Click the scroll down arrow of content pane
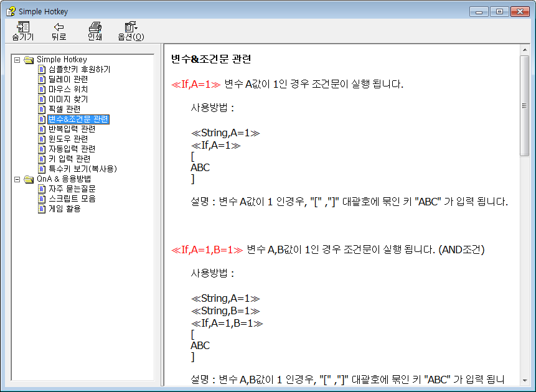 coord(525,380)
